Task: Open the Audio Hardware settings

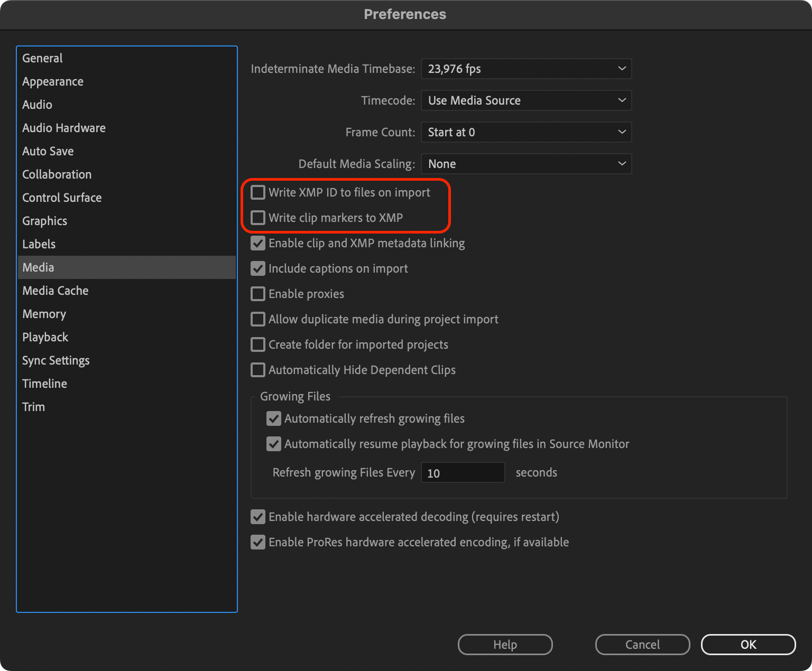Action: click(x=63, y=128)
